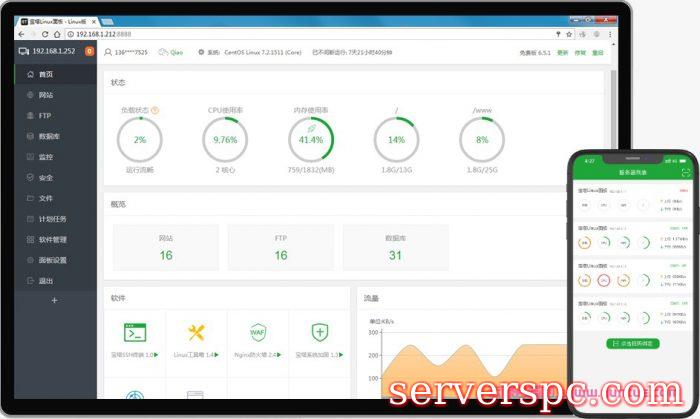The image size is (700, 419).
Task: Click the 更新 link in top bar
Action: point(562,52)
